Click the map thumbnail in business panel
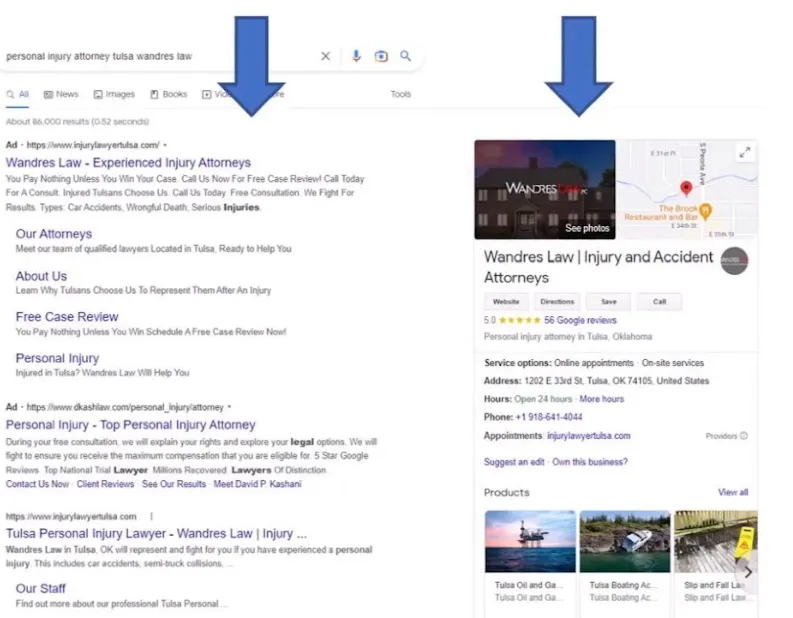 click(x=687, y=189)
